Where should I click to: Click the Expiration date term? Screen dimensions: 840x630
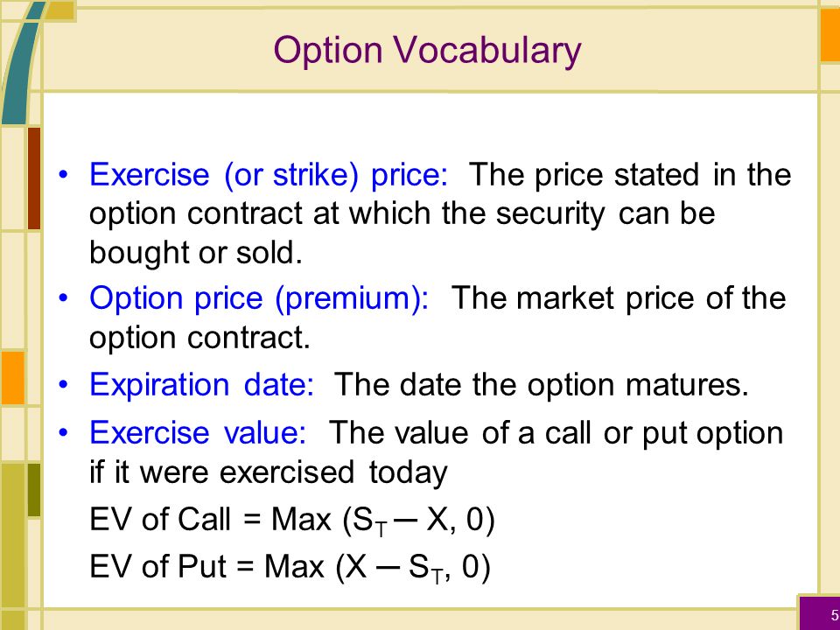(202, 385)
